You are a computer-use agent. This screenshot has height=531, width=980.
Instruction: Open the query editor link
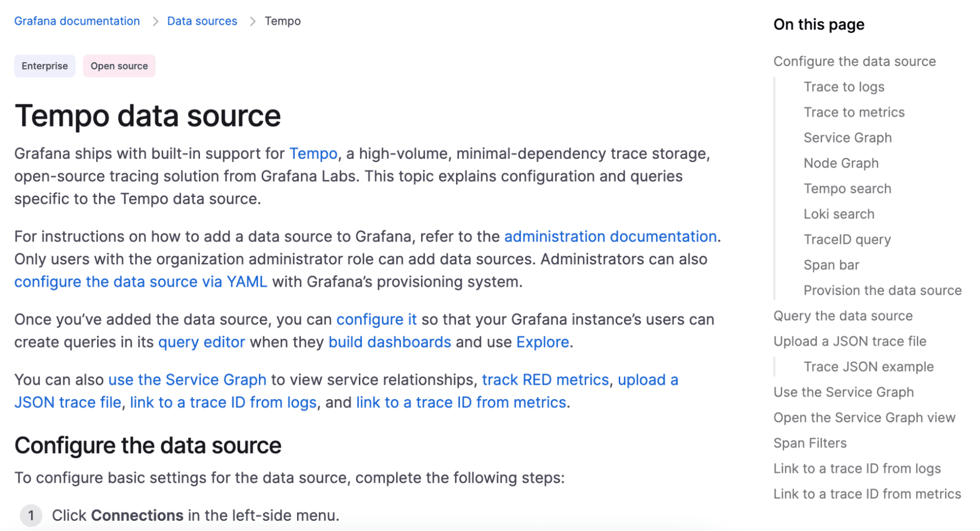(201, 342)
